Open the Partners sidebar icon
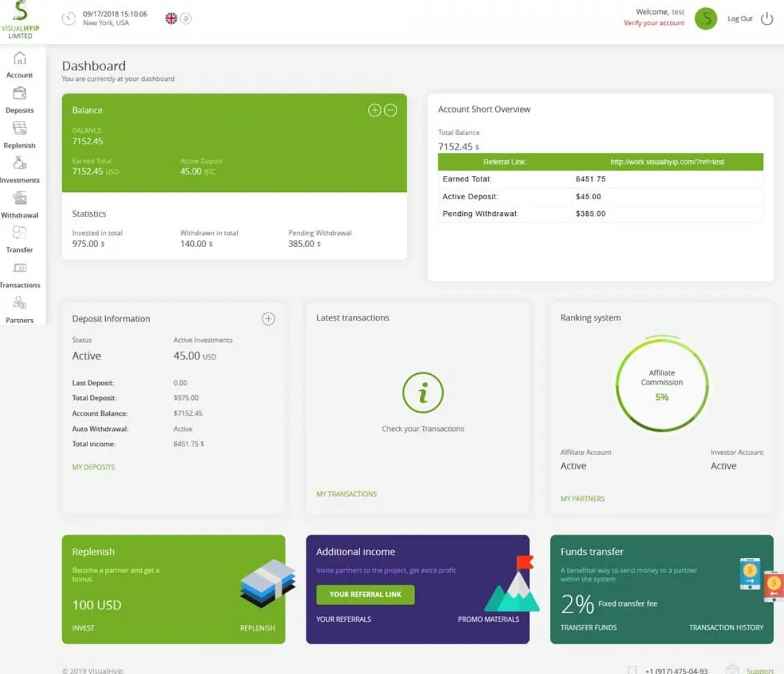Screen dimensions: 784x674 (19, 303)
